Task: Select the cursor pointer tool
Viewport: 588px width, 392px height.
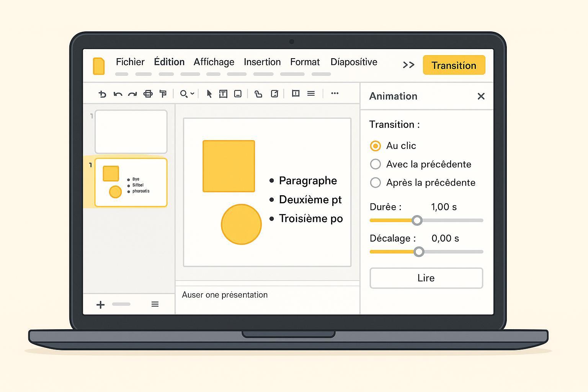Action: [209, 94]
